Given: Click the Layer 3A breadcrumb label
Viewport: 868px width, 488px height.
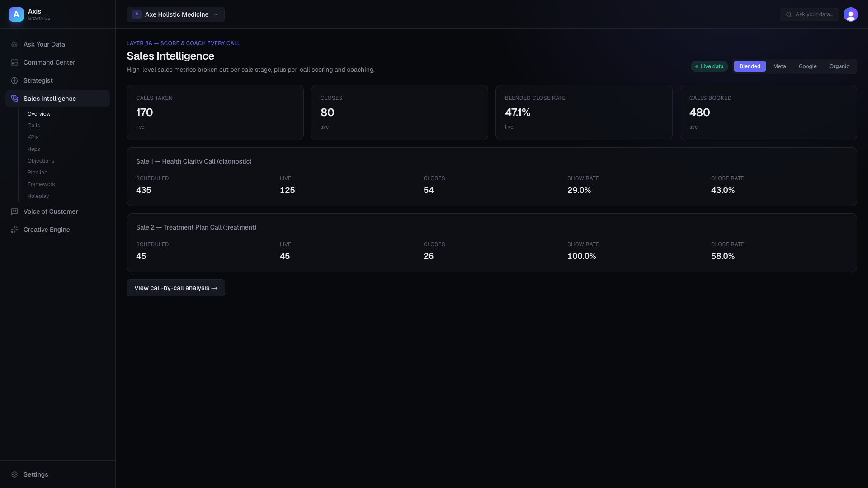Looking at the screenshot, I should (x=183, y=43).
